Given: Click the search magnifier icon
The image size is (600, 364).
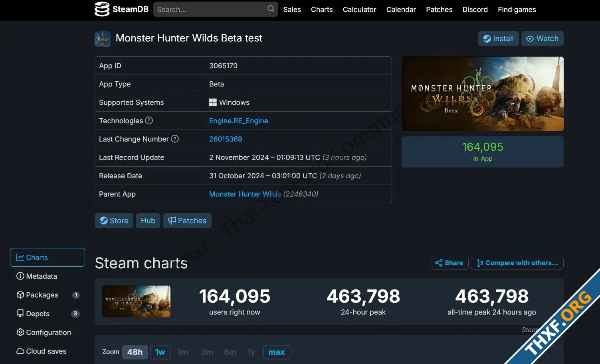Looking at the screenshot, I should tap(271, 9).
